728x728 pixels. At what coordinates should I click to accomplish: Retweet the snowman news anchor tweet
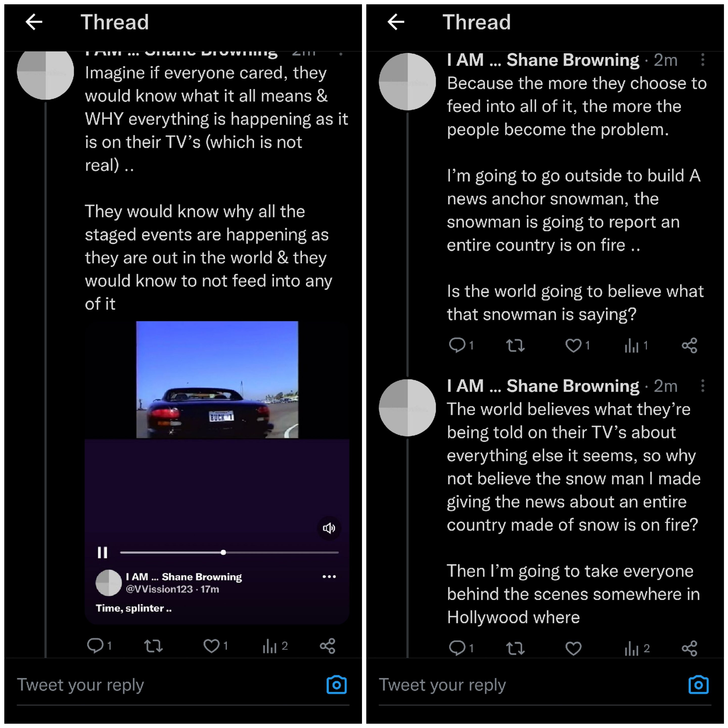(x=515, y=346)
